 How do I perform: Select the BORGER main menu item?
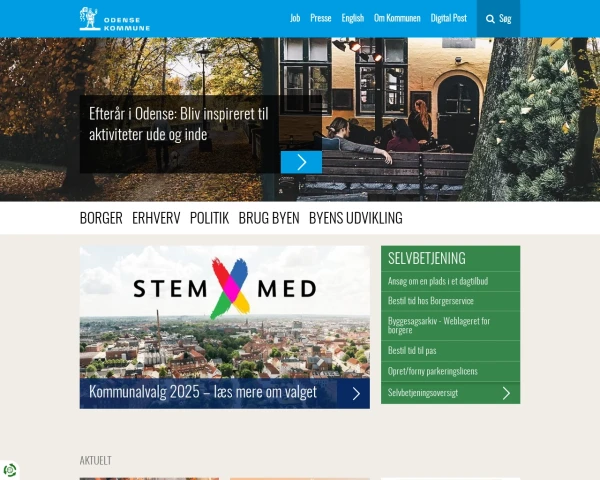point(101,218)
